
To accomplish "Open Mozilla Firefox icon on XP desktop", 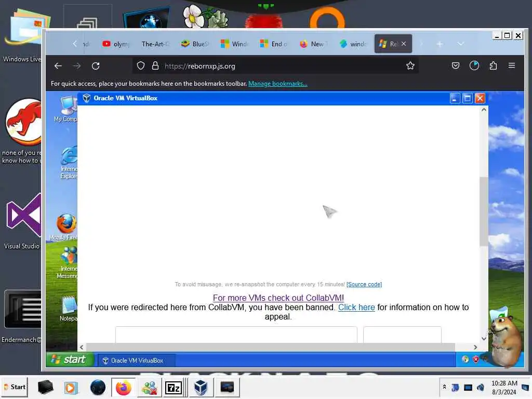I will point(64,227).
